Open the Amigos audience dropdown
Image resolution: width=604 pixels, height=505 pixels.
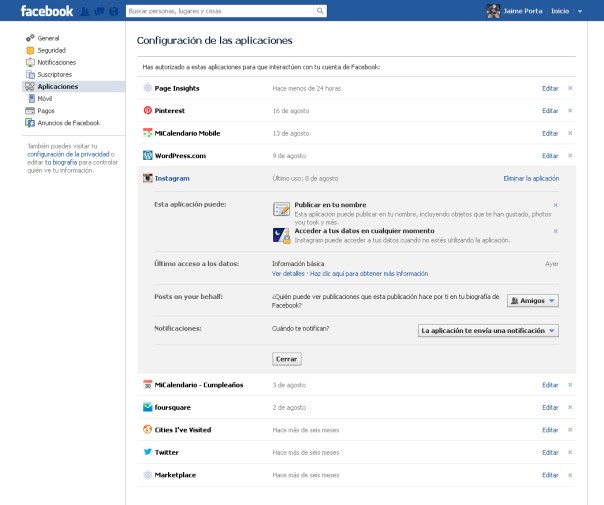click(532, 300)
